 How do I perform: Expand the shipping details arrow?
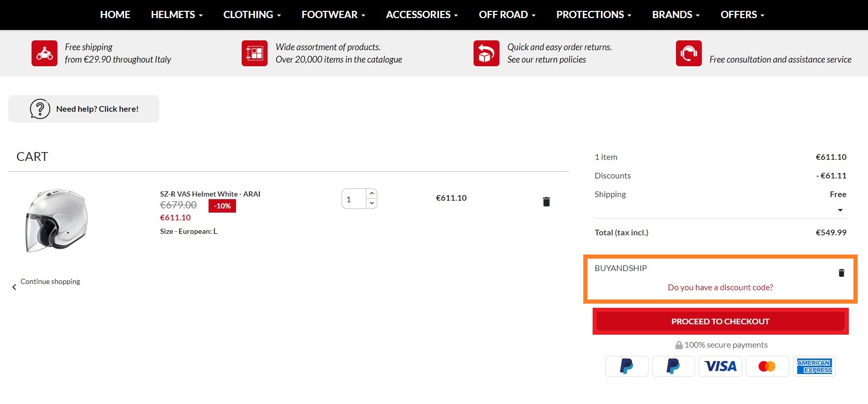coord(840,210)
